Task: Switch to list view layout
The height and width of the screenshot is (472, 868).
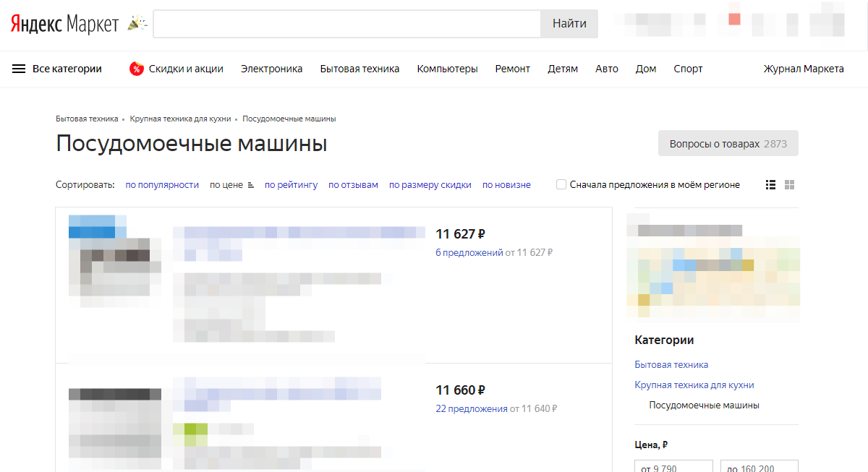Action: pos(770,184)
